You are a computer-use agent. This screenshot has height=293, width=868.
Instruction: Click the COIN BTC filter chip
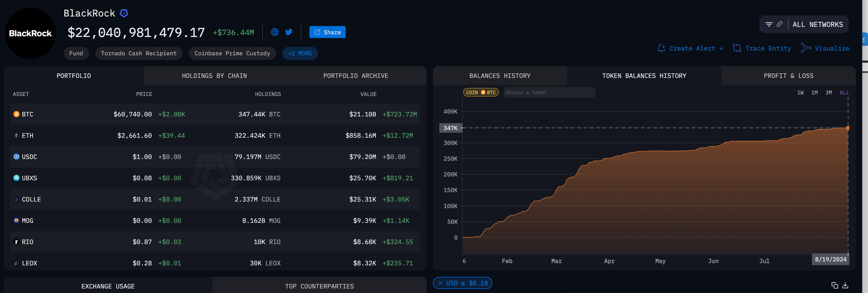481,92
